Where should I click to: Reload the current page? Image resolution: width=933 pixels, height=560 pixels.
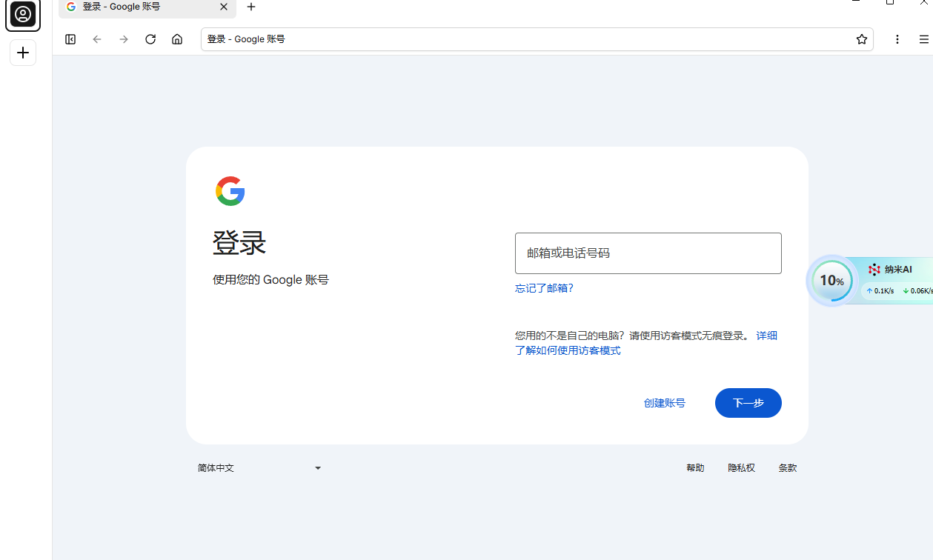tap(150, 39)
